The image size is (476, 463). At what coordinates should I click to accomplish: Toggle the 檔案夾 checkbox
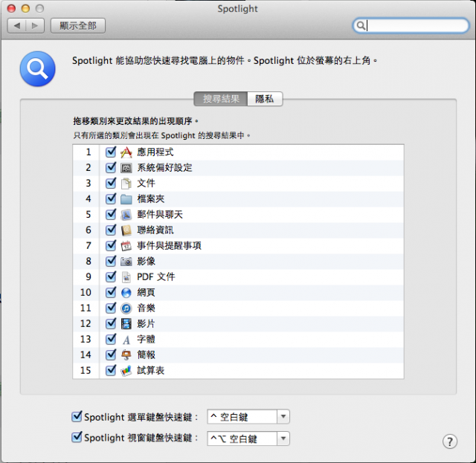[111, 198]
